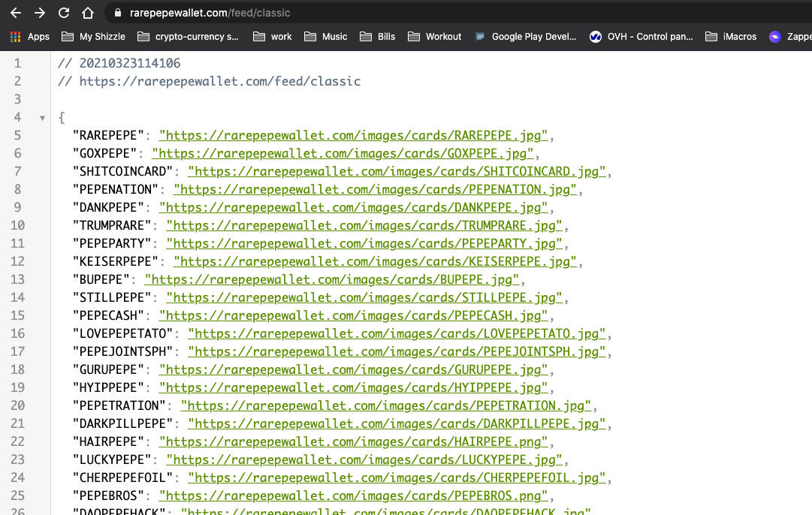
Task: Collapse the JSON object on line 4
Action: 43,118
